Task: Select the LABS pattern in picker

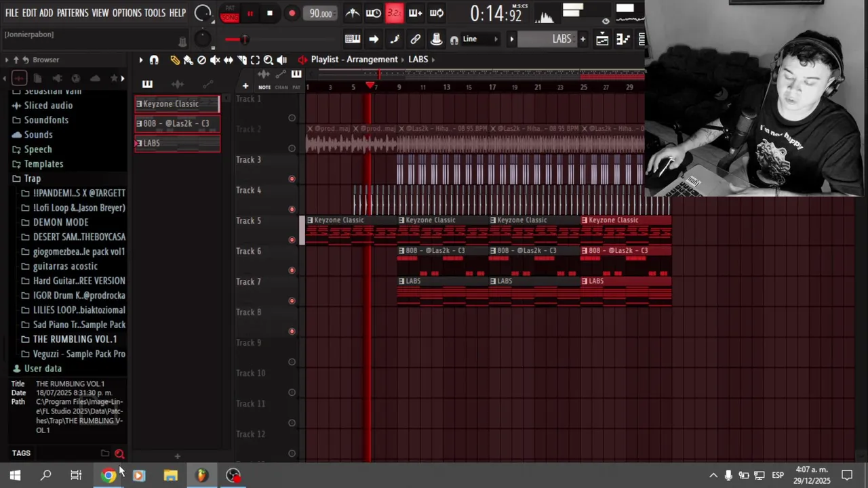Action: pyautogui.click(x=177, y=143)
